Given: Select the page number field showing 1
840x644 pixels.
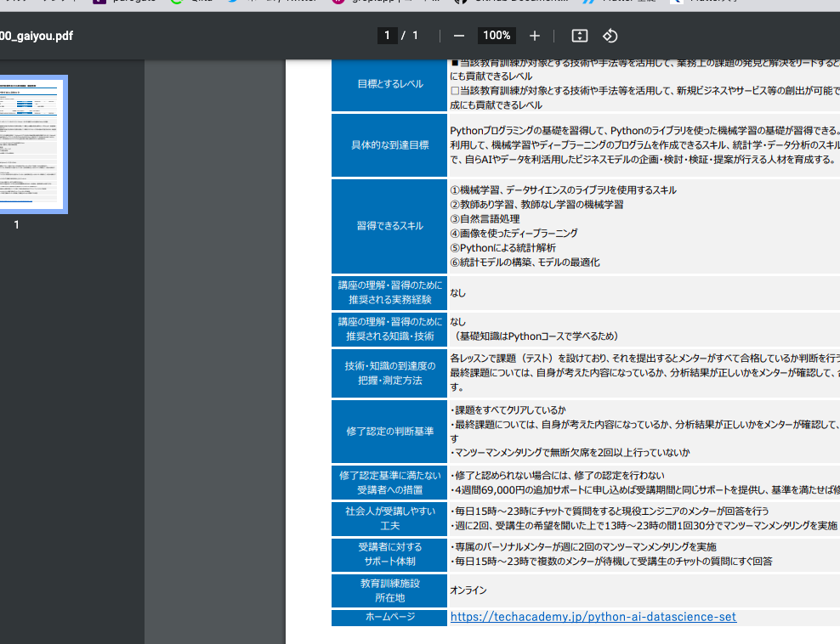Looking at the screenshot, I should 387,36.
